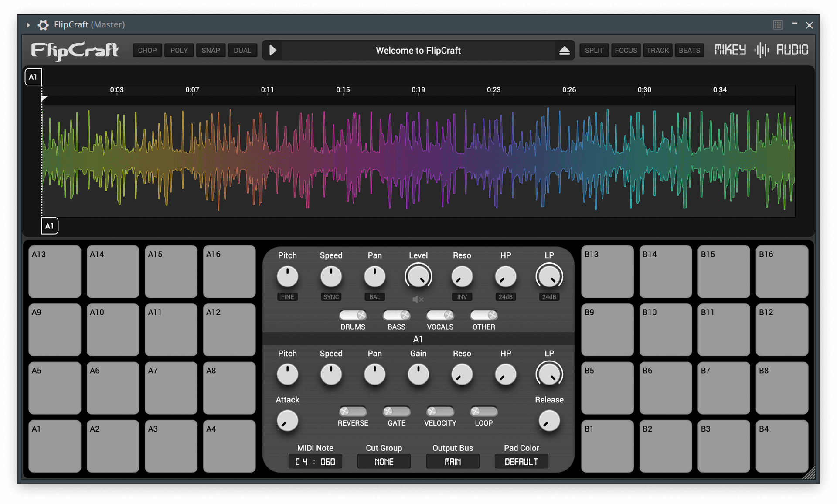This screenshot has width=837, height=504.
Task: Click the global Pitch knob in the top row
Action: 288,276
